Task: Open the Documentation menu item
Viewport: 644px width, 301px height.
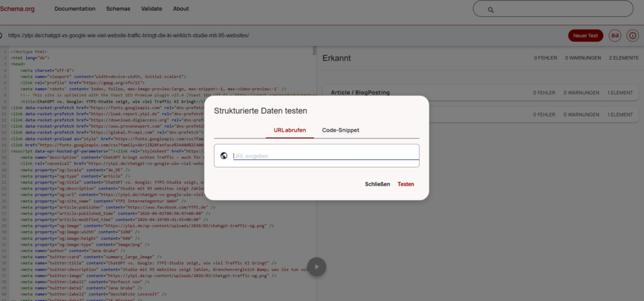Action: (x=75, y=9)
